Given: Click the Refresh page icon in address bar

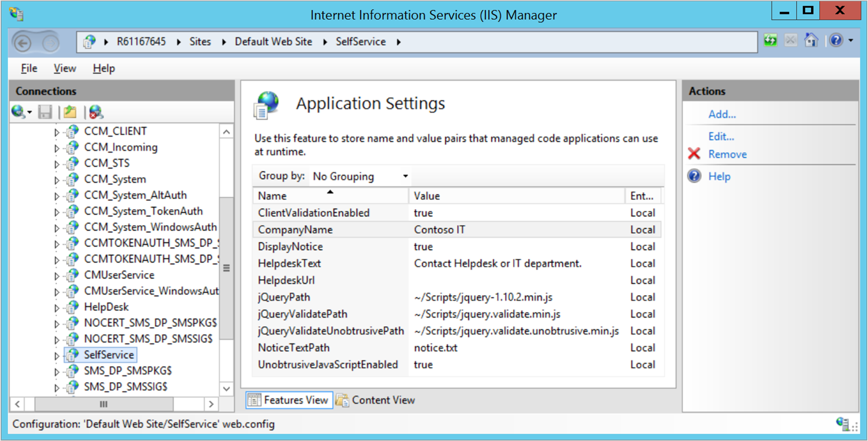Looking at the screenshot, I should 770,41.
